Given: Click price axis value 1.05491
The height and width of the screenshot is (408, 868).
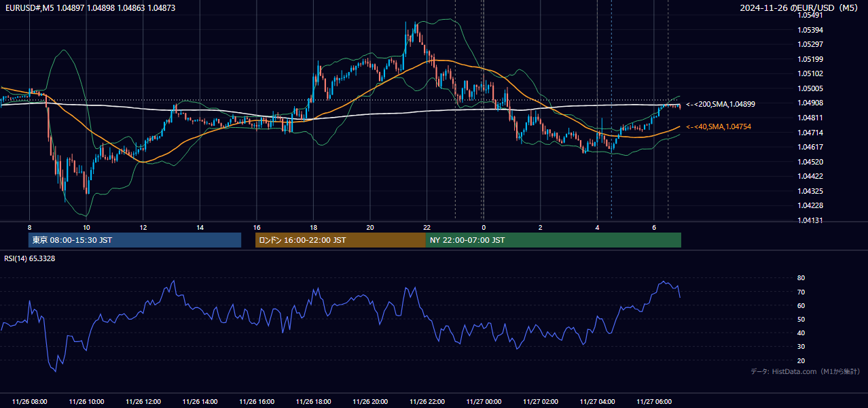Looking at the screenshot, I should [x=810, y=15].
